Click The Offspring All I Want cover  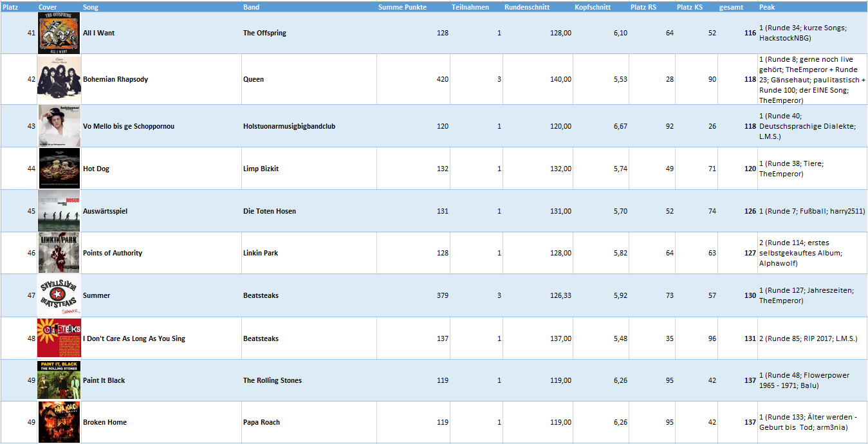point(59,33)
